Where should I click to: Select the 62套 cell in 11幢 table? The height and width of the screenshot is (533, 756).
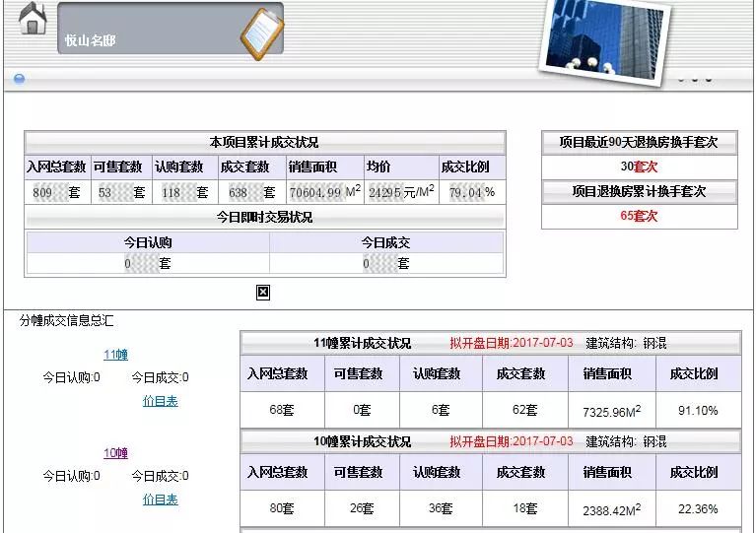525,410
